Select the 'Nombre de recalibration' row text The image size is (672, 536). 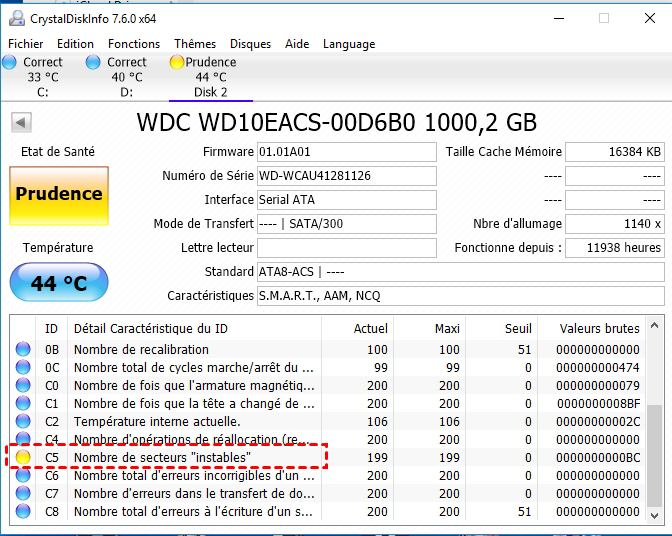coord(141,350)
